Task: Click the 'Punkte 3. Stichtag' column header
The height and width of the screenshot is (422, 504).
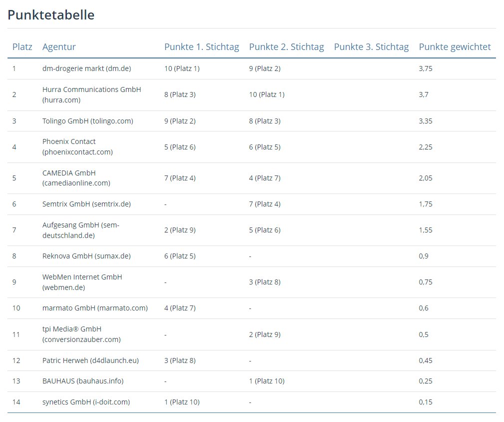Action: [371, 47]
